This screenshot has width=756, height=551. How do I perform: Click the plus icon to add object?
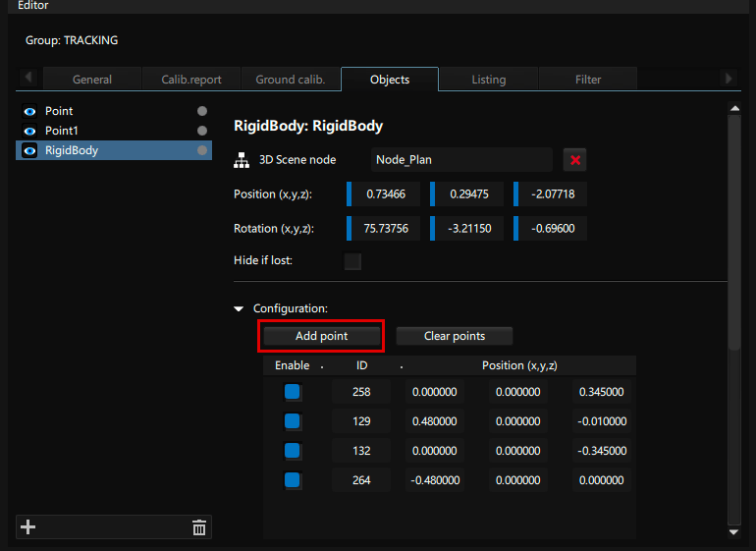(28, 527)
